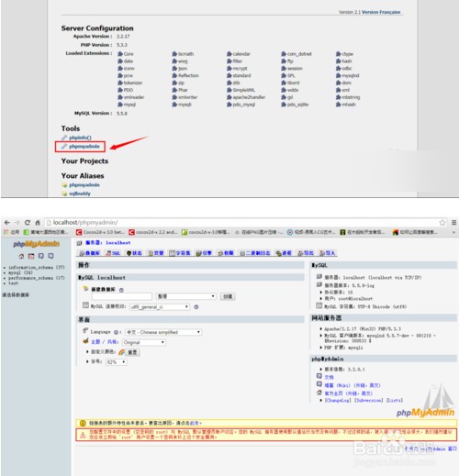Viewport: 459px width, 476px height.
Task: Select the information_schema database
Action: coord(37,267)
